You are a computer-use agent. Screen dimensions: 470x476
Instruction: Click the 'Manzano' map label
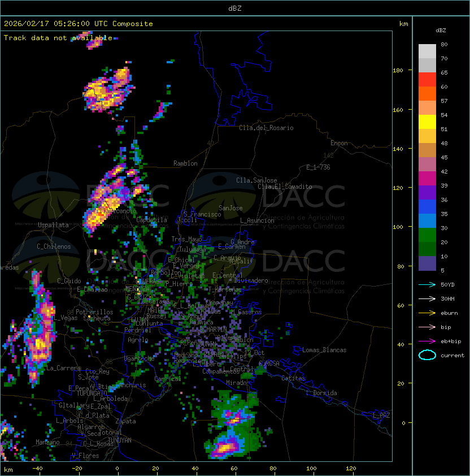[47, 442]
